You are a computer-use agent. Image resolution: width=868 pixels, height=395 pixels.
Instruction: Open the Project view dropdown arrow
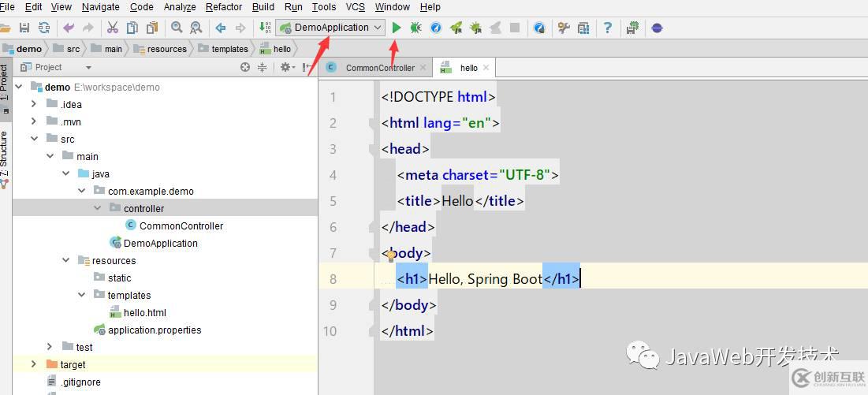88,68
